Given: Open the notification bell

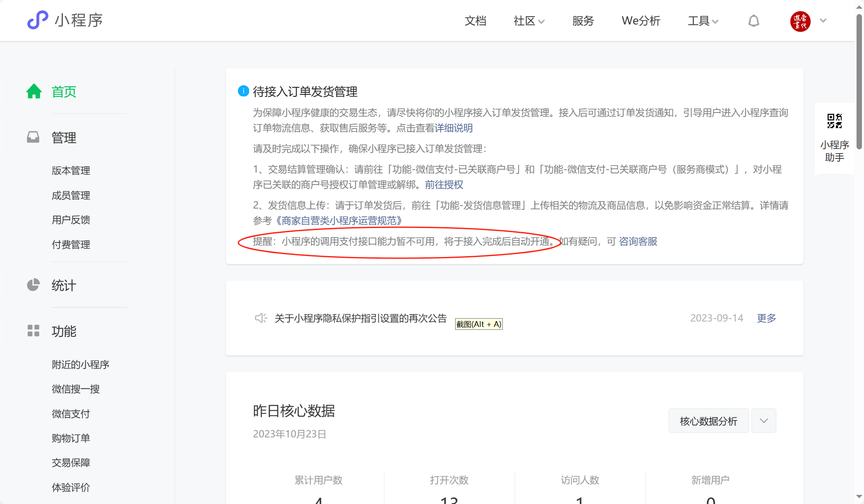Looking at the screenshot, I should click(x=754, y=21).
